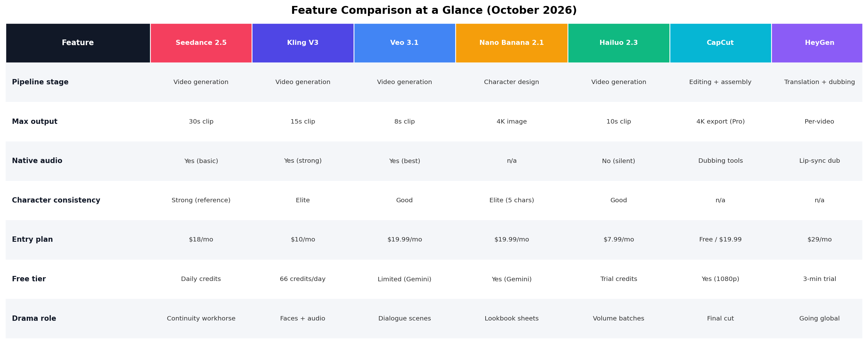The image size is (868, 344).
Task: Click the Character consistency row label
Action: tap(56, 200)
